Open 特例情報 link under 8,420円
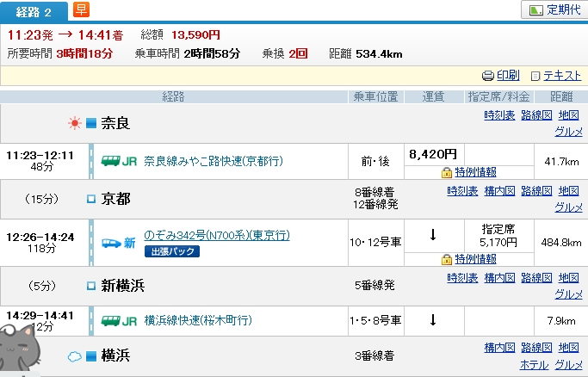The width and height of the screenshot is (588, 377). coord(475,172)
